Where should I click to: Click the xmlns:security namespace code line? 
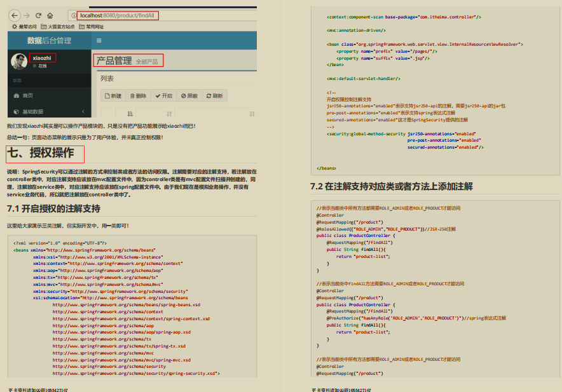(111, 292)
